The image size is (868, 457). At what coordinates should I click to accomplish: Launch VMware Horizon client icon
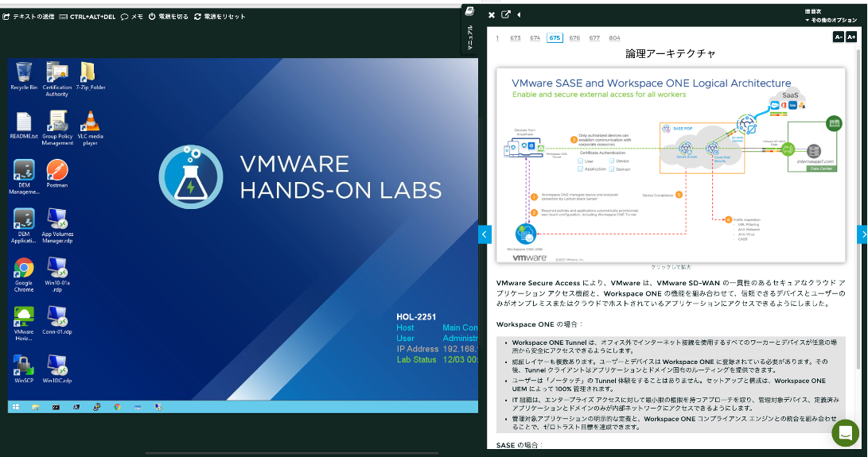[24, 323]
